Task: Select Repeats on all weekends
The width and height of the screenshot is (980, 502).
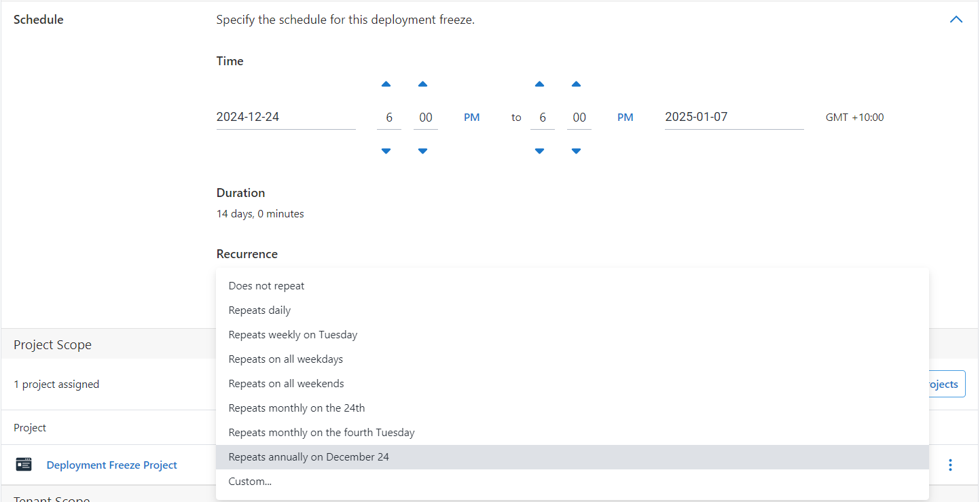Action: click(x=286, y=383)
